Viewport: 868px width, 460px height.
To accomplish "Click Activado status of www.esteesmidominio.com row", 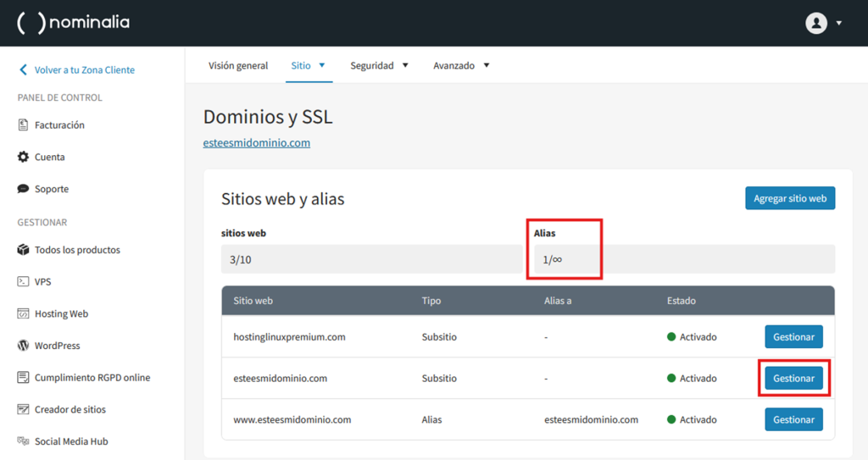I will click(692, 419).
